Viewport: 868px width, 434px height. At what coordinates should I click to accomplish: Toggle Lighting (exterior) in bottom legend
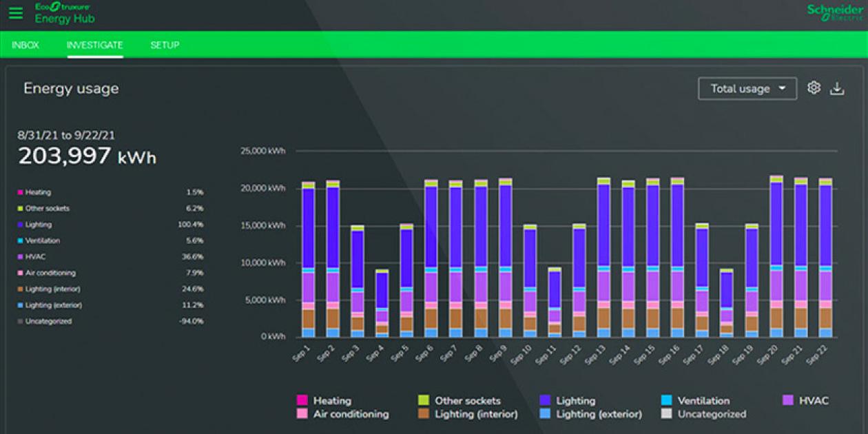coord(590,414)
